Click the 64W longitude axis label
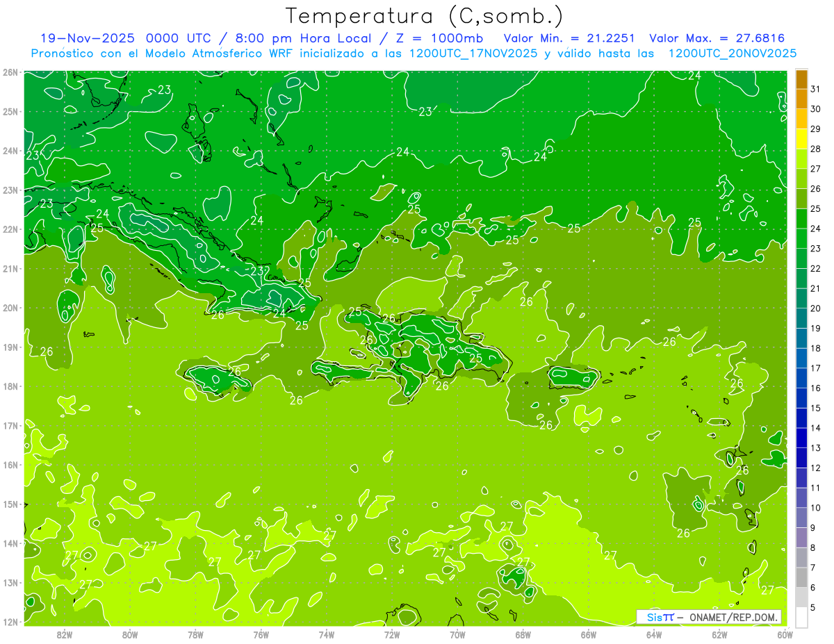This screenshot has height=644, width=834. [654, 635]
